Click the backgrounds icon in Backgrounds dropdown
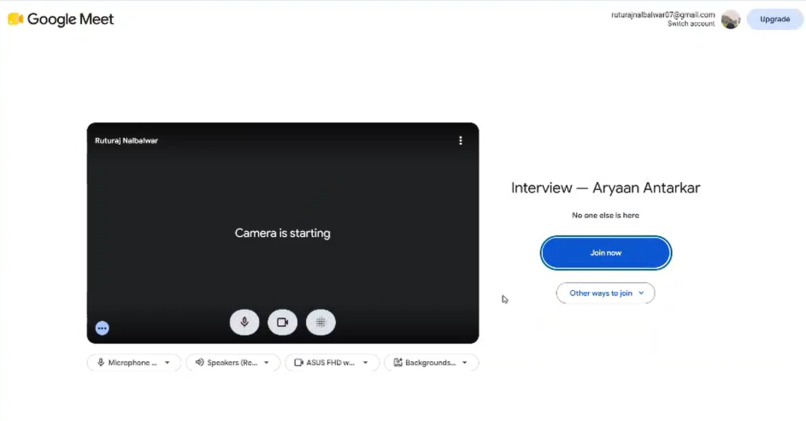This screenshot has height=421, width=806. click(398, 362)
